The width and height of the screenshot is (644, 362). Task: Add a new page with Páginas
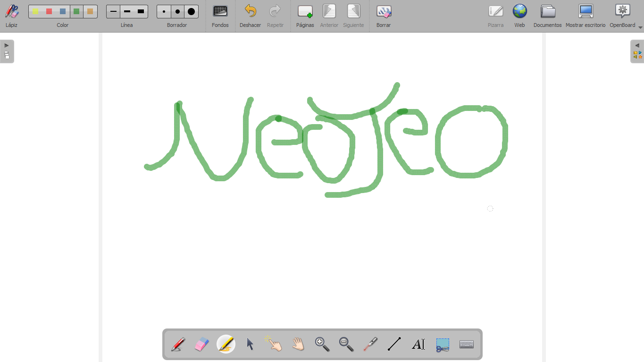[305, 15]
